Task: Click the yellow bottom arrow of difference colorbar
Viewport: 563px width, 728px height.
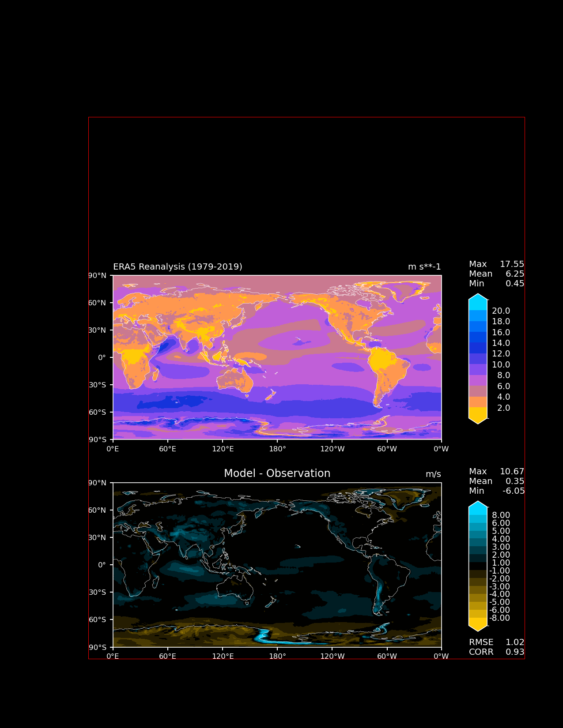Action: click(x=478, y=628)
